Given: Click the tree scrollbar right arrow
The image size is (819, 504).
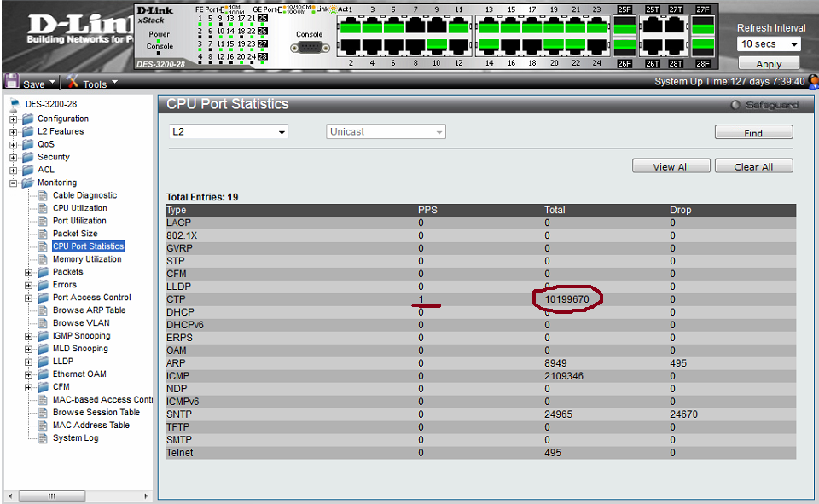Looking at the screenshot, I should click(x=146, y=496).
